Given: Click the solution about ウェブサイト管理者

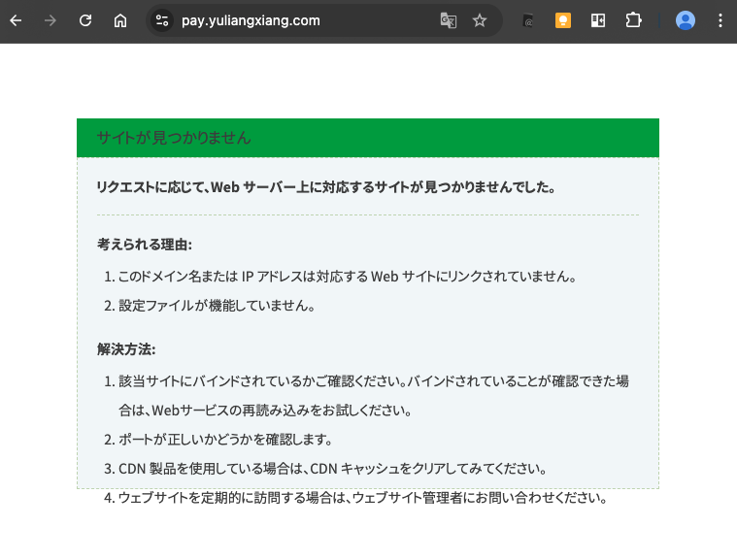Looking at the screenshot, I should (x=362, y=498).
